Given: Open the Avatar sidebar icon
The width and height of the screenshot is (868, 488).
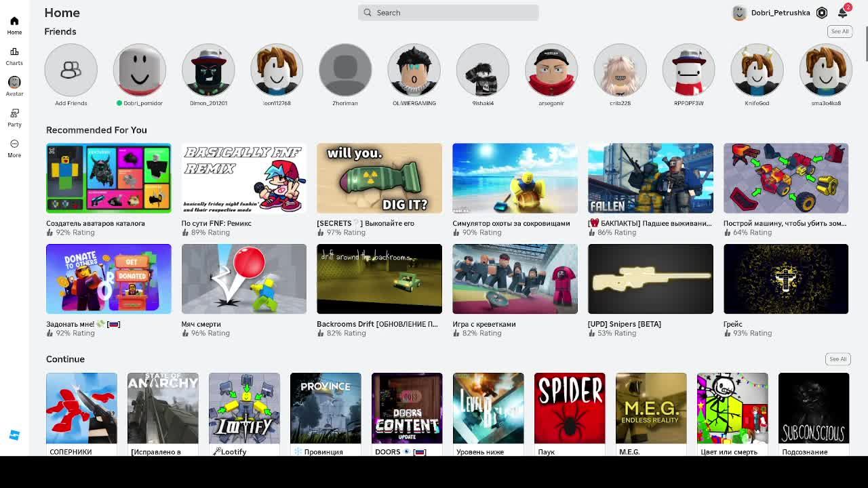Looking at the screenshot, I should [x=14, y=87].
